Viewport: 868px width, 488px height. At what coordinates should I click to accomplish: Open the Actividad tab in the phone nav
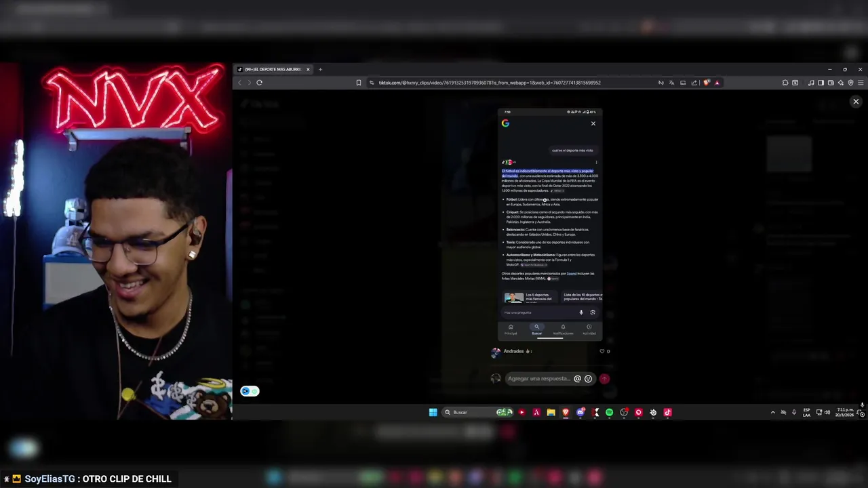tap(589, 329)
